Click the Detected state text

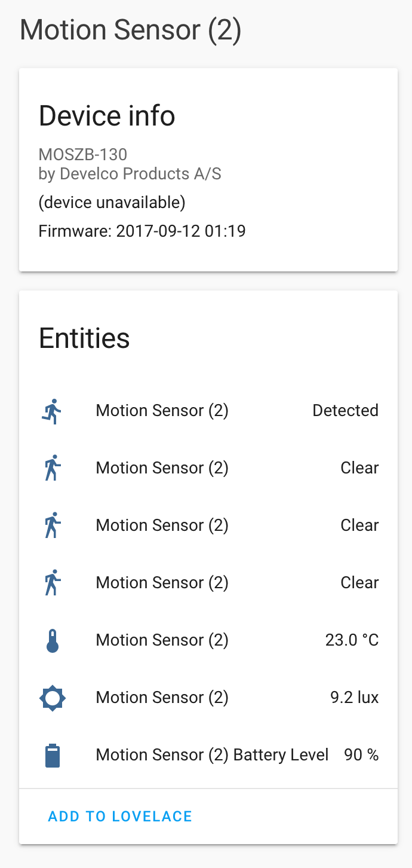pos(345,411)
